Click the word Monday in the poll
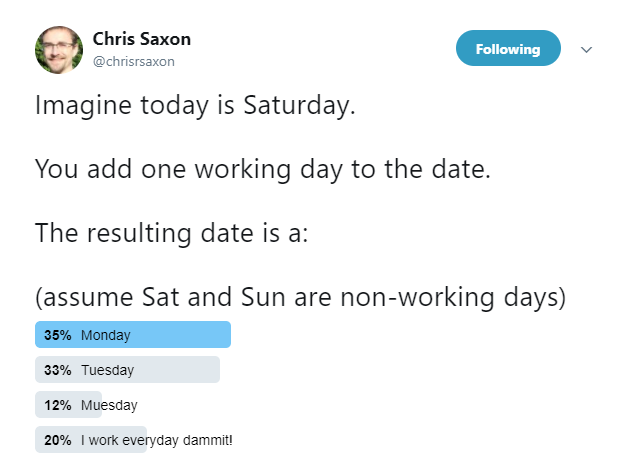The height and width of the screenshot is (464, 627). pyautogui.click(x=106, y=335)
